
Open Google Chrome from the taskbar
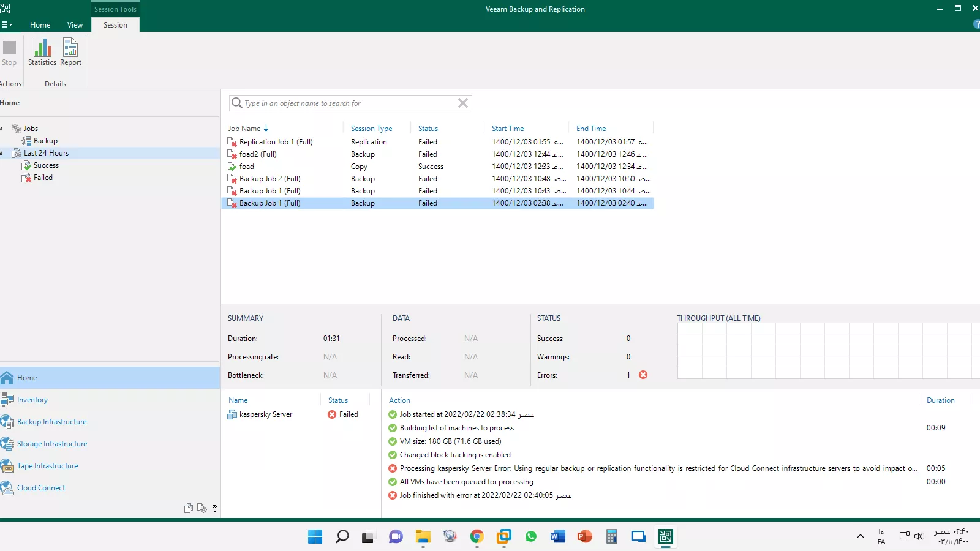[477, 537]
